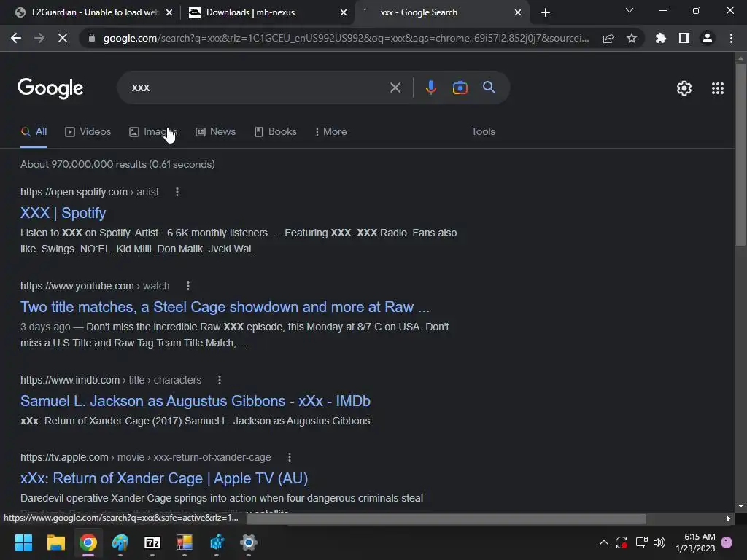The image size is (747, 560).
Task: Open the volume tray icon
Action: point(659,542)
